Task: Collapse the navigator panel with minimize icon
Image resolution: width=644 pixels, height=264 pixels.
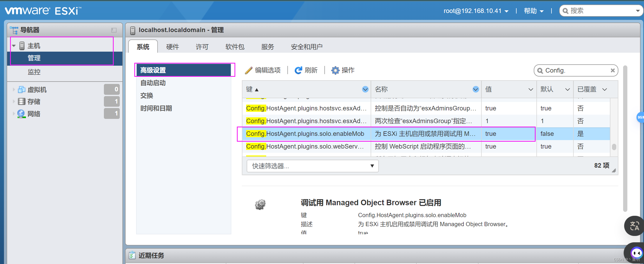Action: [114, 30]
